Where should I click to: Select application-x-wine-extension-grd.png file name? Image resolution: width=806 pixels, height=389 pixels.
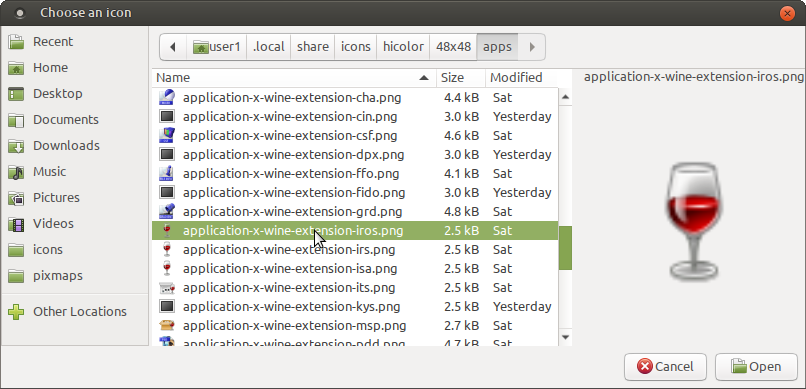click(x=292, y=211)
